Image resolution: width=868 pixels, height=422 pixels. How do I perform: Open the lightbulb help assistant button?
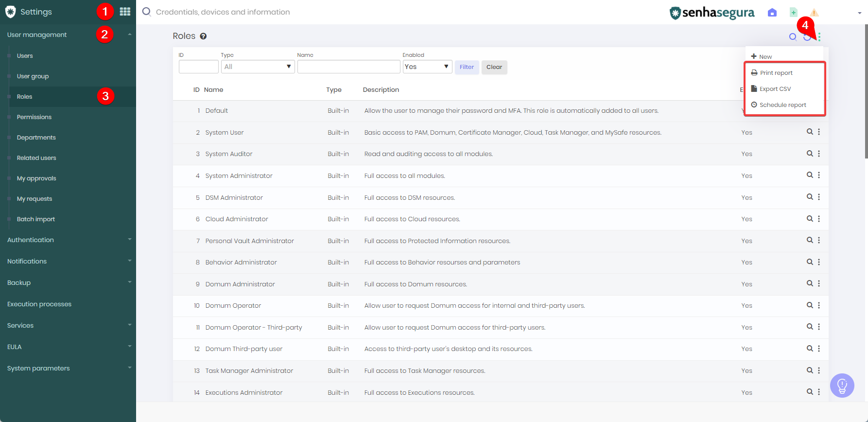tap(842, 386)
